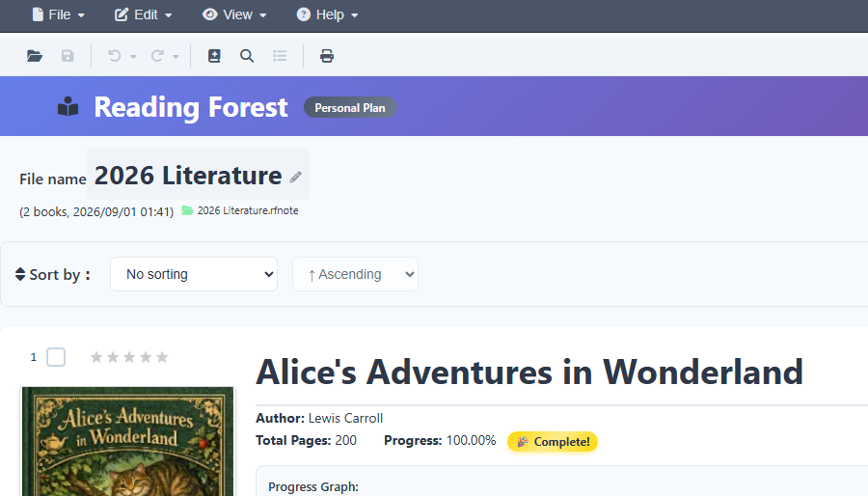Screen dimensions: 868x496
Task: Open the Ascending order dropdown
Action: 355,274
